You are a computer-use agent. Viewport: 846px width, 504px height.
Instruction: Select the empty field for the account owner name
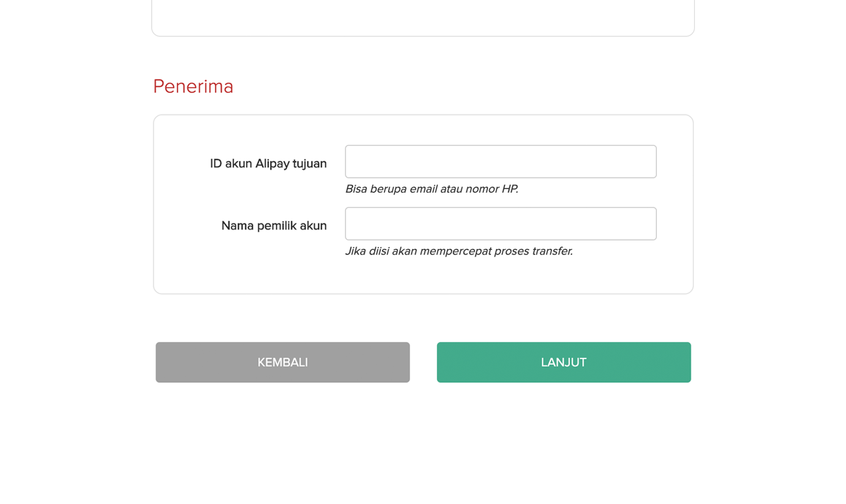pos(500,224)
